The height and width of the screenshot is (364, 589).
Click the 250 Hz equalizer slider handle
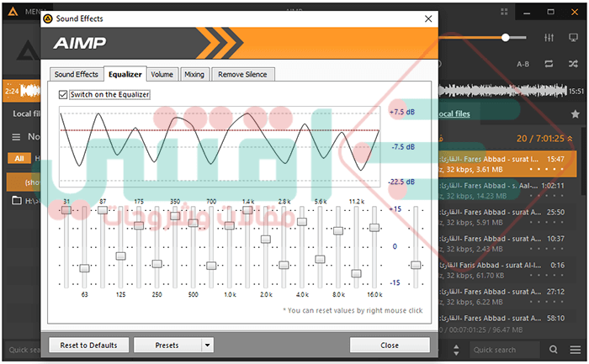point(157,264)
